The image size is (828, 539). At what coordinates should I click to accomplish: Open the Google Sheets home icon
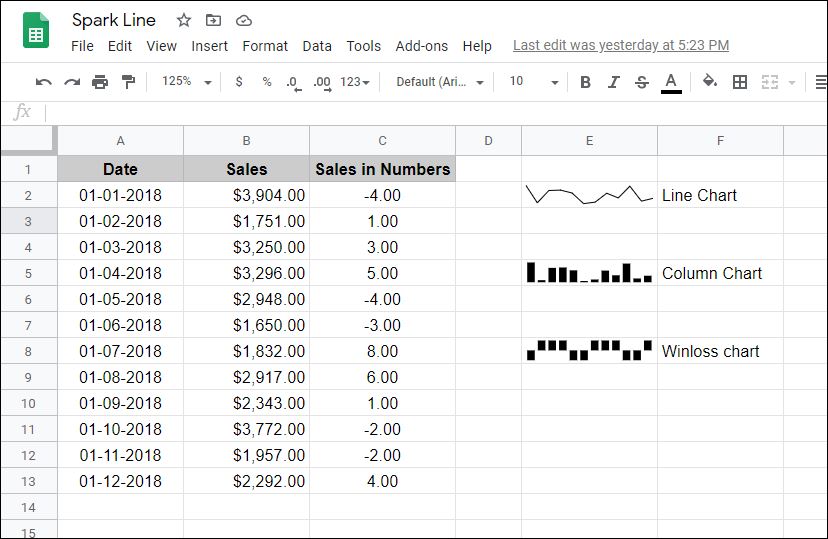tap(36, 32)
